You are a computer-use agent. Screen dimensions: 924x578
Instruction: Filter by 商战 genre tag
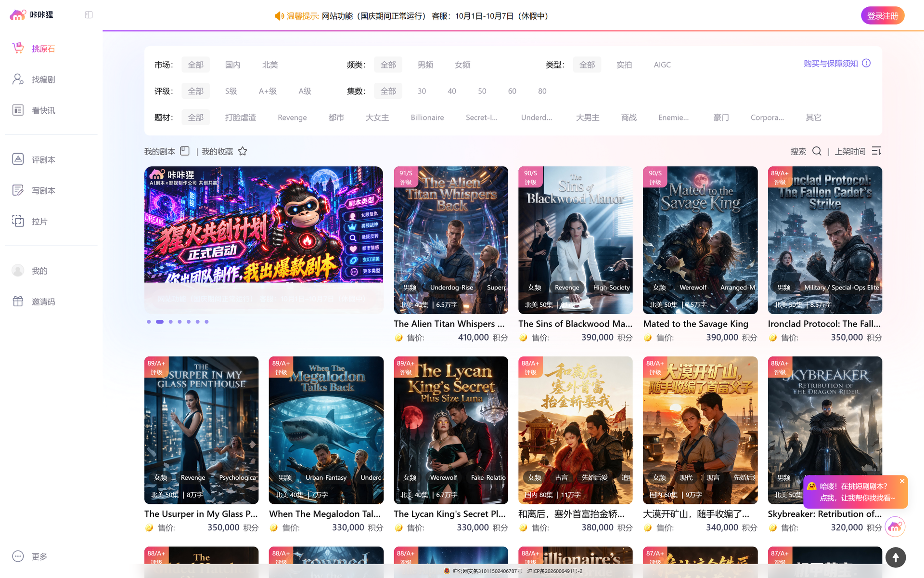coord(629,118)
